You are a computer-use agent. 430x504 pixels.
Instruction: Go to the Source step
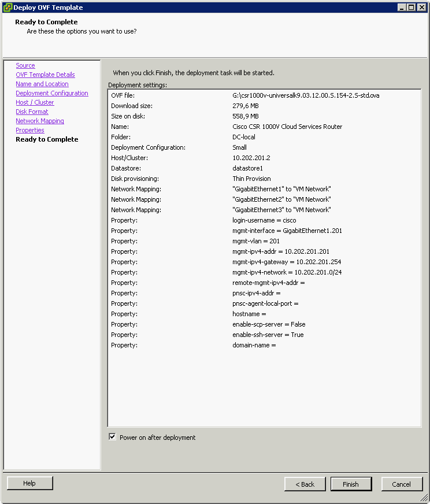coord(25,65)
